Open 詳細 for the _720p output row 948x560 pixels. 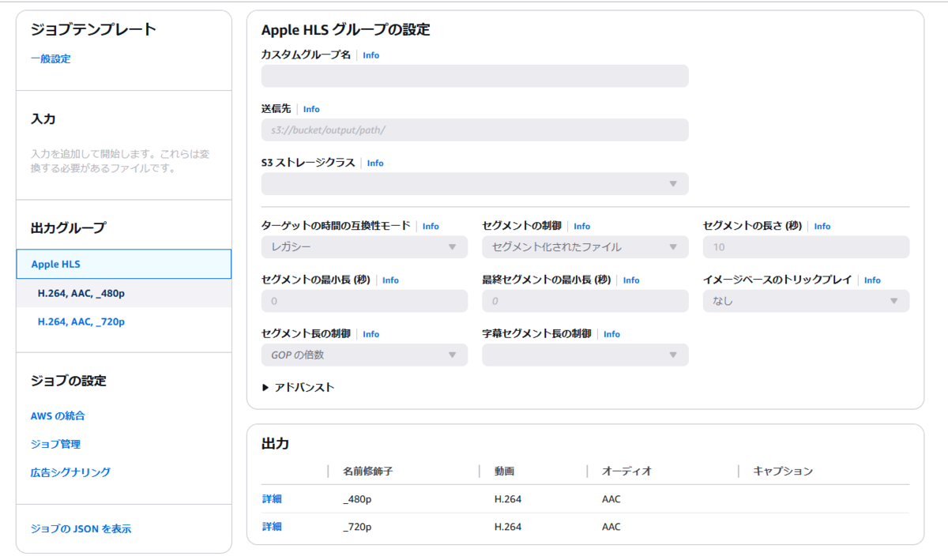(x=272, y=527)
